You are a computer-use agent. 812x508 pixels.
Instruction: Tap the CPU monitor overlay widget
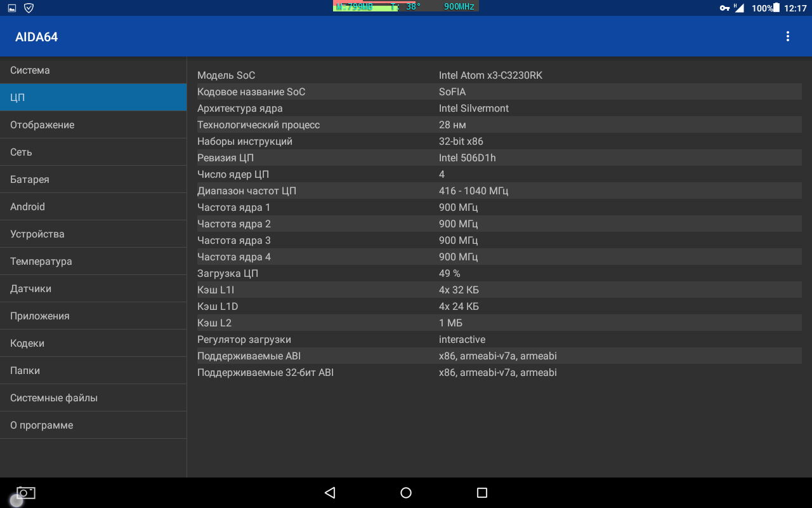click(x=406, y=6)
